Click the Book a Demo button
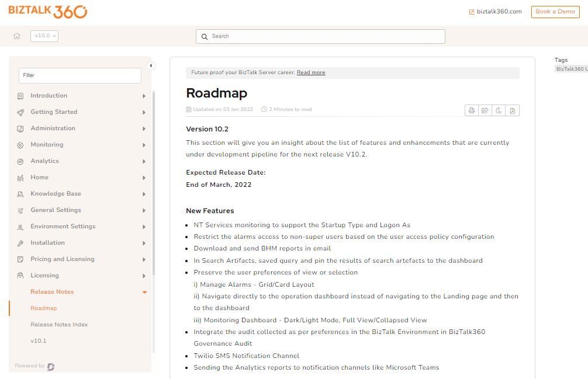 click(x=555, y=12)
